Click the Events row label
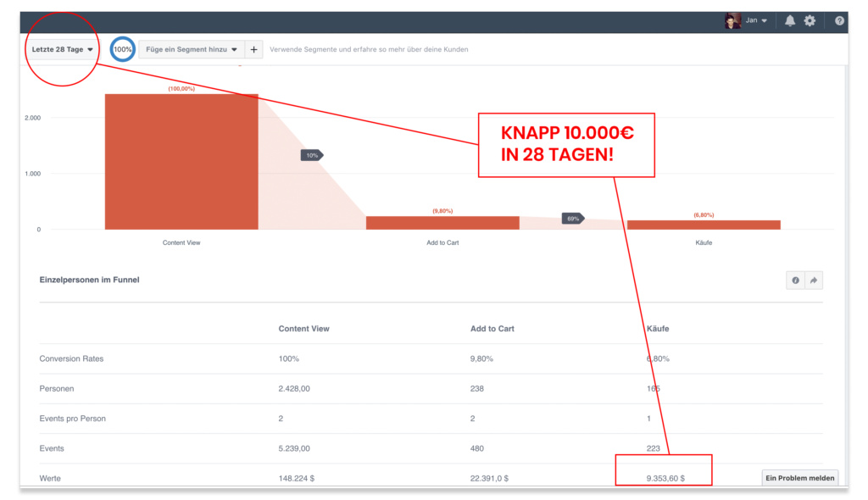Viewport: 868px width, 500px height. point(52,448)
